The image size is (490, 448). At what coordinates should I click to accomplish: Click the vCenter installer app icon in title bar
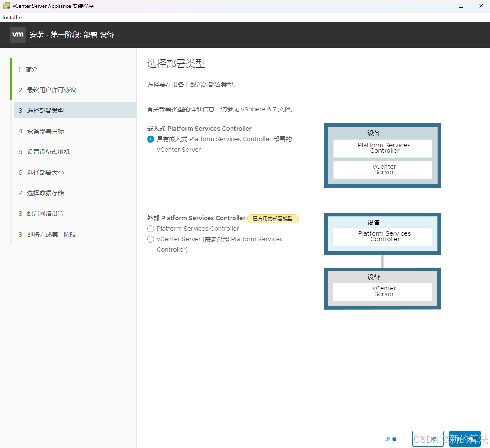pos(6,6)
